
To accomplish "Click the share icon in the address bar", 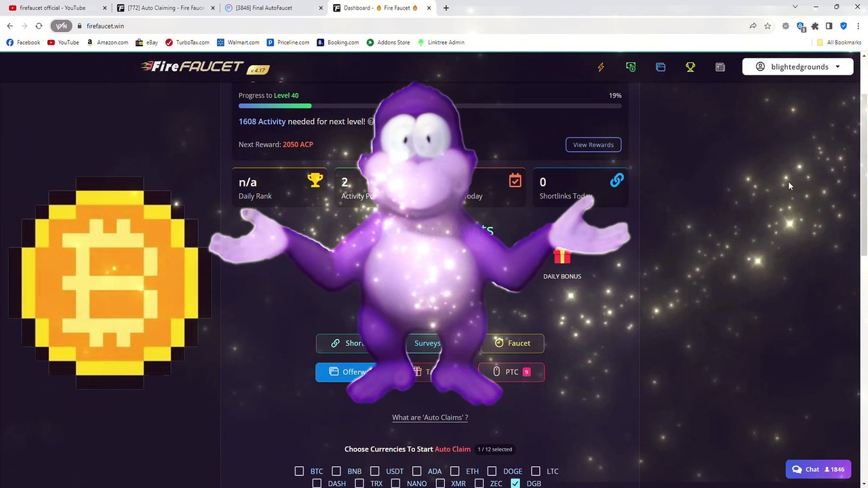I will pos(753,26).
